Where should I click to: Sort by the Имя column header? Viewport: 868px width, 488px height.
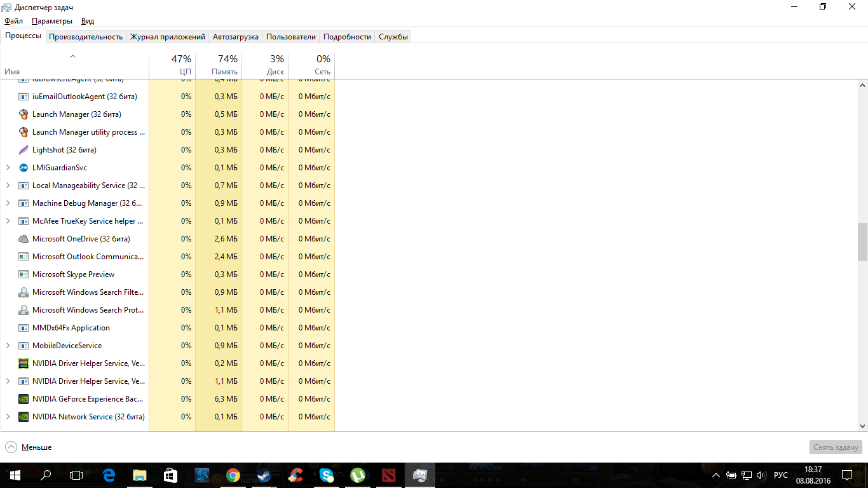(x=74, y=65)
